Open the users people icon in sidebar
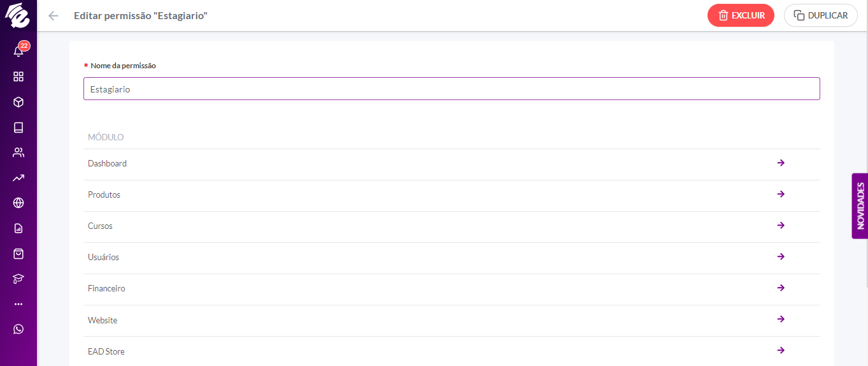 [x=18, y=152]
